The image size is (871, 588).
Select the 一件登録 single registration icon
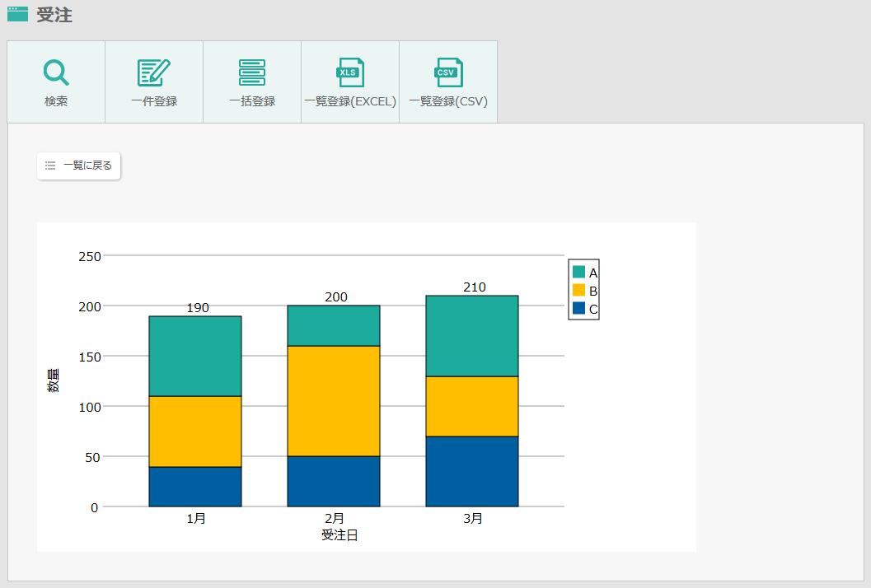(x=154, y=72)
